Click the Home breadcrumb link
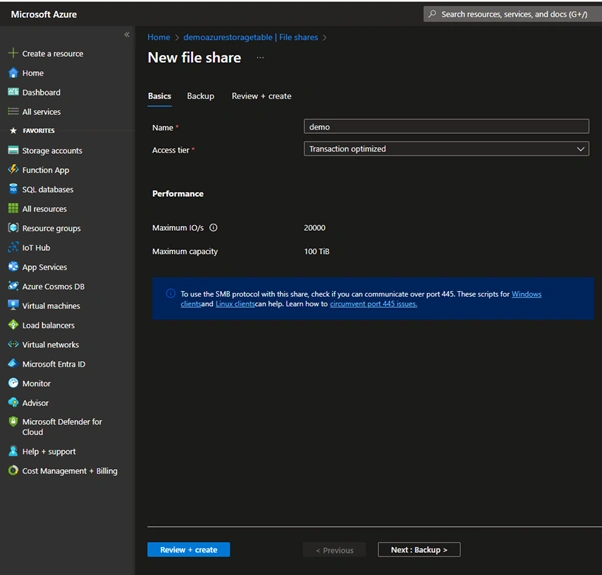The height and width of the screenshot is (575, 602). [x=159, y=37]
